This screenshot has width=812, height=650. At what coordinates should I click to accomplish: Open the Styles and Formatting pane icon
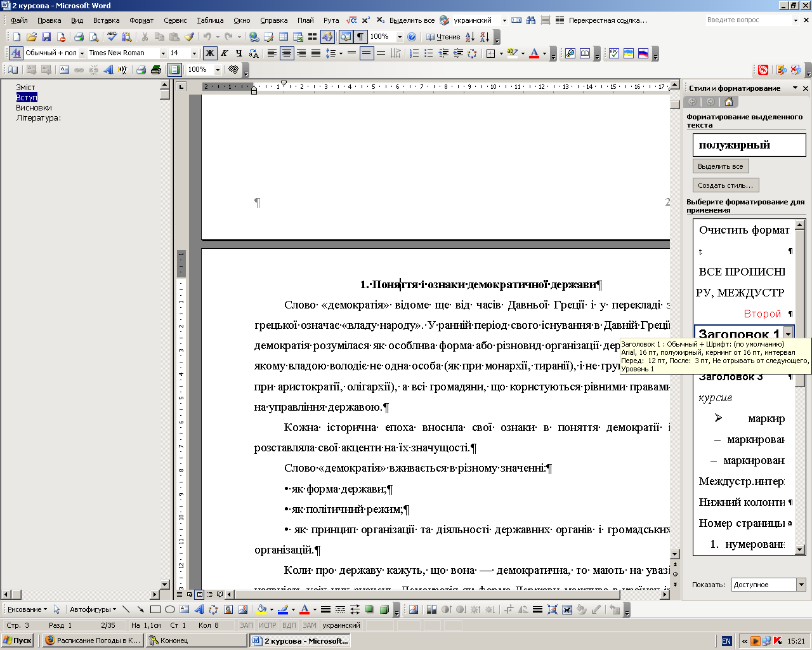(x=16, y=53)
